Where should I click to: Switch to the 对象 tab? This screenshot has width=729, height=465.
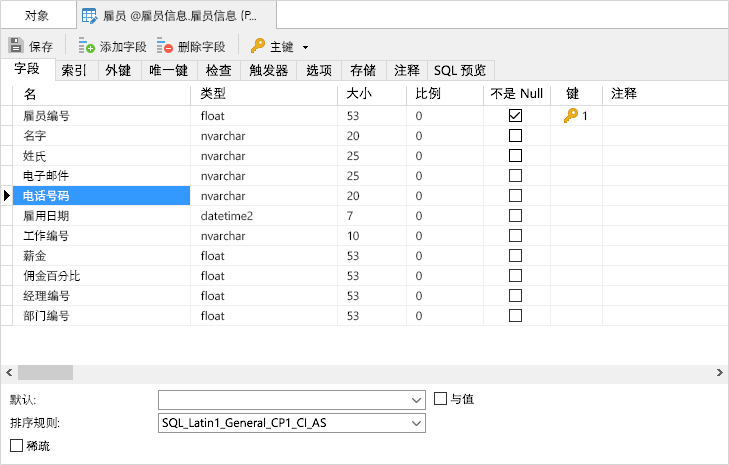click(37, 16)
